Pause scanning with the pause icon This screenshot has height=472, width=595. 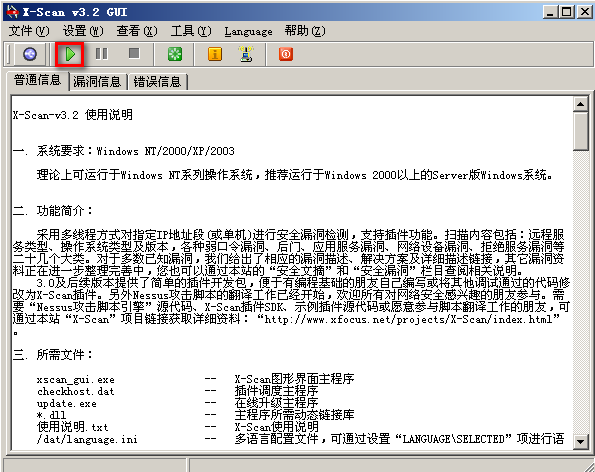101,54
